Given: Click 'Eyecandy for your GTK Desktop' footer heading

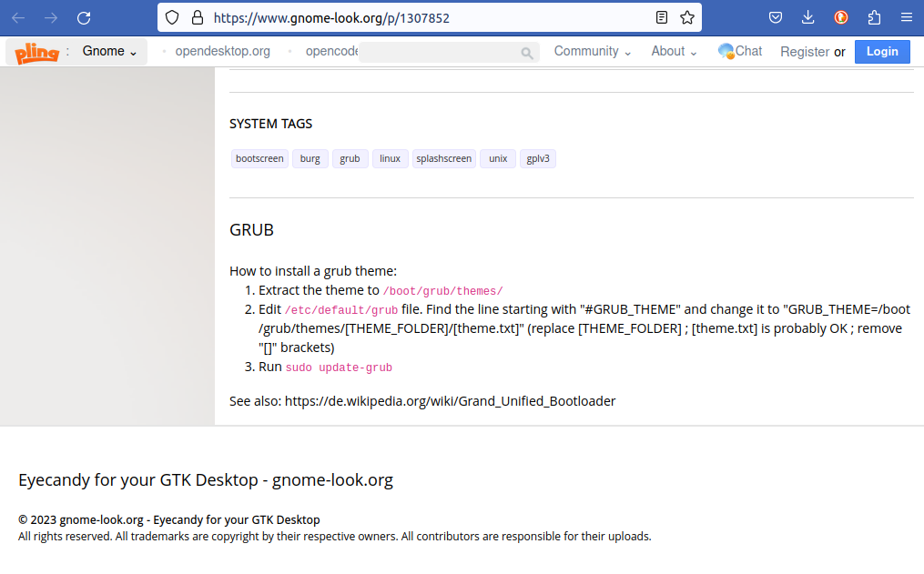Looking at the screenshot, I should click(206, 479).
